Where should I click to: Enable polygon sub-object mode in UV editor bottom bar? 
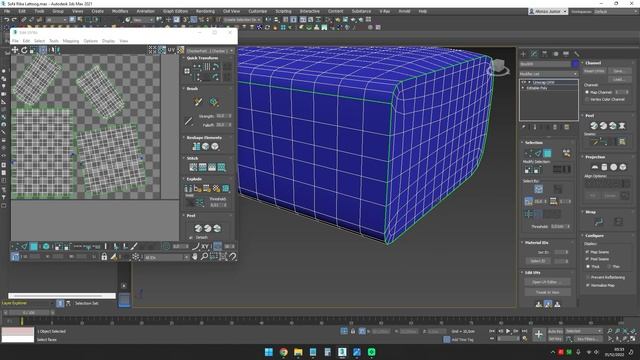(x=34, y=246)
